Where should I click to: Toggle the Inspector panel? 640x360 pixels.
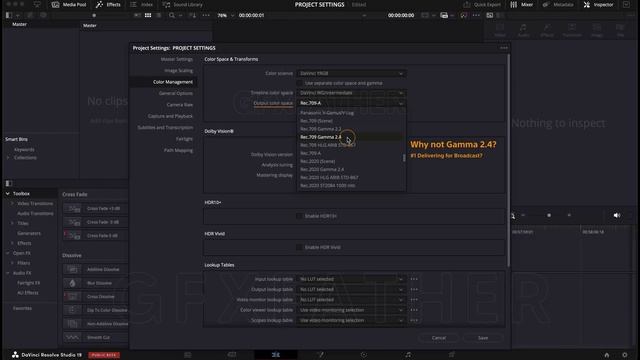tap(598, 4)
